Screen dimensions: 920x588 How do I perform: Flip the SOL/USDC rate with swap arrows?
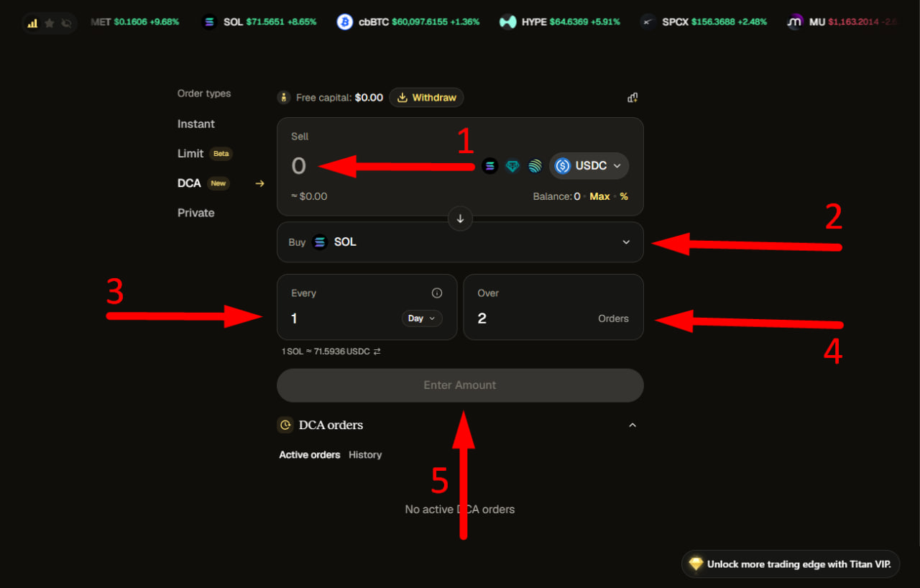pyautogui.click(x=377, y=352)
